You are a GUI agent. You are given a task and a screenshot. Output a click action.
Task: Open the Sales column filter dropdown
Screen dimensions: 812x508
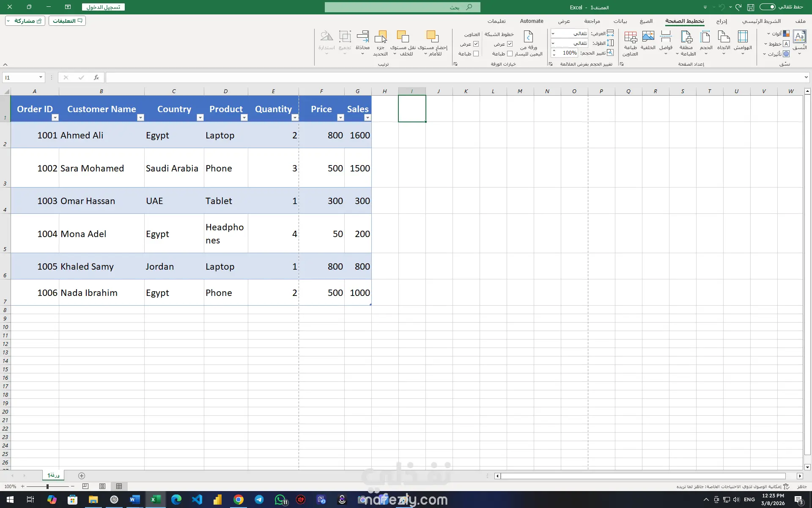[368, 118]
